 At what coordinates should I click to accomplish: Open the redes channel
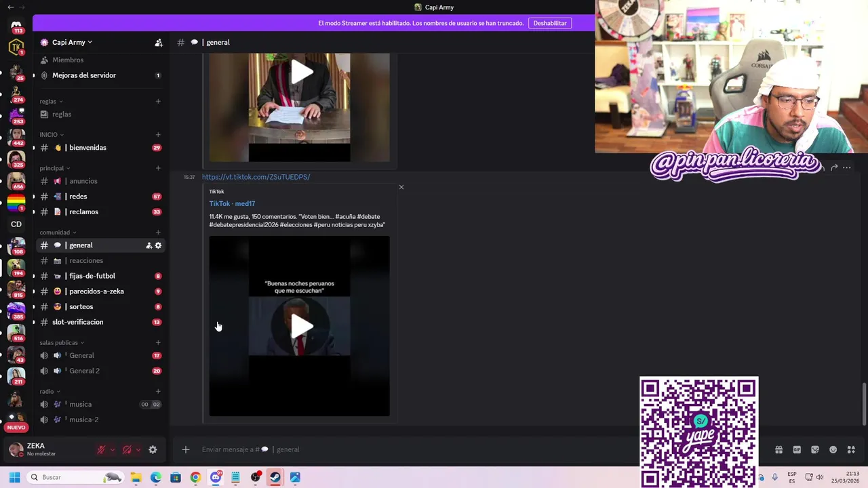(x=101, y=197)
